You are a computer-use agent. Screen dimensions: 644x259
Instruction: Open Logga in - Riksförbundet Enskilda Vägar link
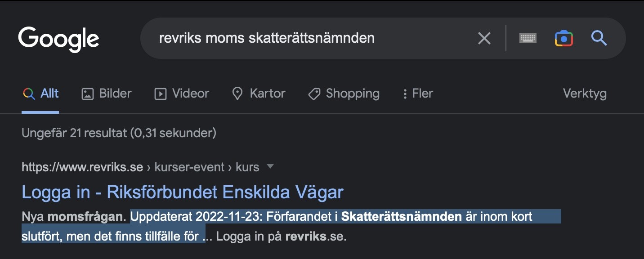(182, 192)
